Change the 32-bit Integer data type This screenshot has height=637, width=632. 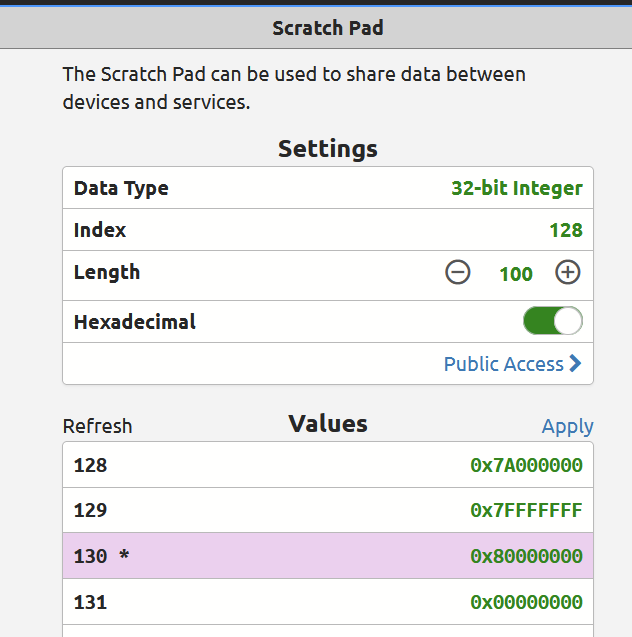pyautogui.click(x=516, y=188)
